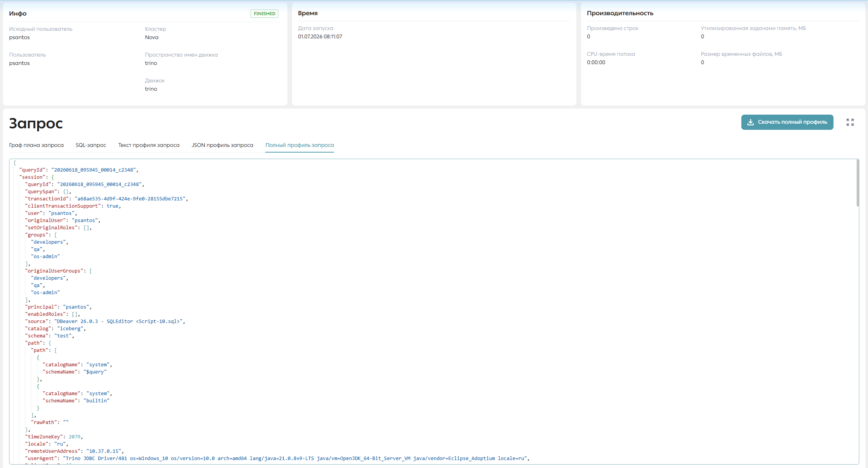
Task: Click the Пространство имен движка value trino
Action: pyautogui.click(x=151, y=63)
